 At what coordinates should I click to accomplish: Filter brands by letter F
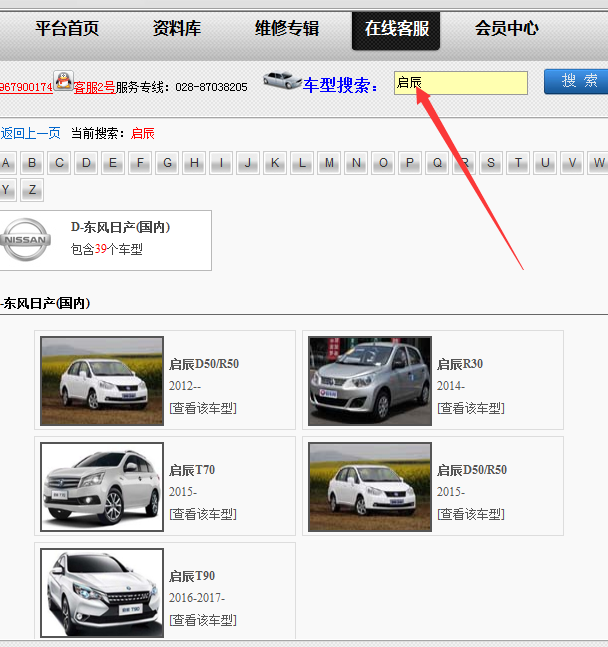[x=140, y=163]
